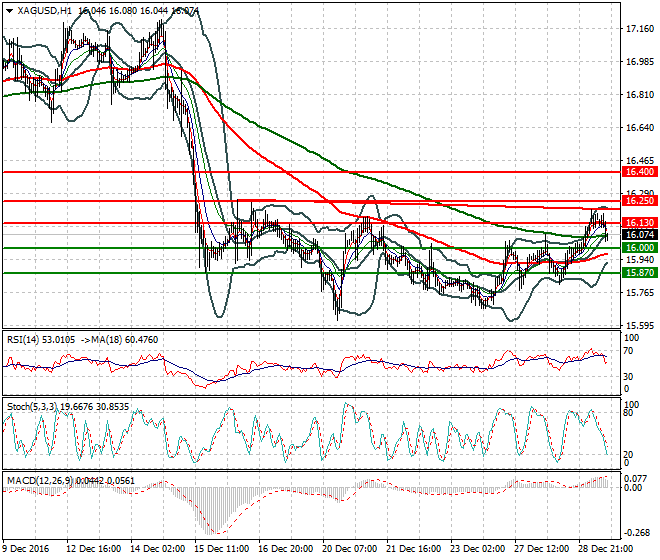The image size is (660, 560).
Task: Click the RSI(14) indicator label
Action: (x=24, y=340)
